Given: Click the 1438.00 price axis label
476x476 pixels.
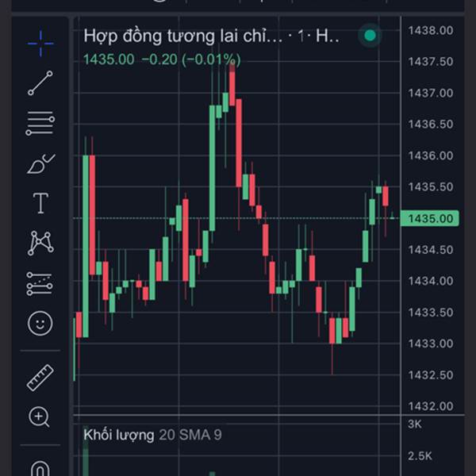Looking at the screenshot, I should [x=431, y=30].
